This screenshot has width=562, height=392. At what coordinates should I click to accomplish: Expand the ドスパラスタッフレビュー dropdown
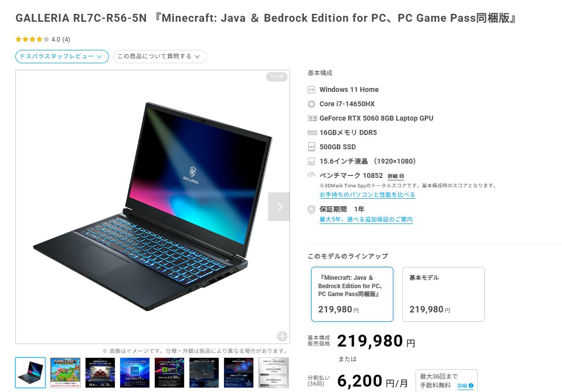click(x=62, y=56)
